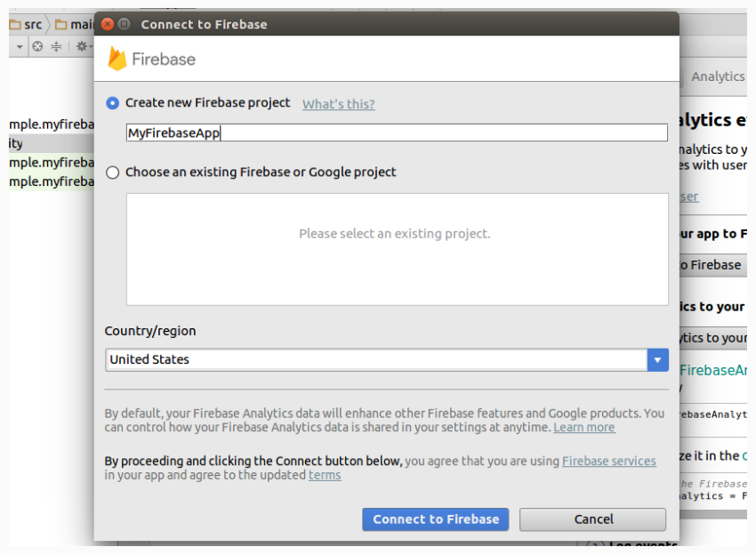Screen dimensions: 756x555
Task: Open the Country/region dropdown arrow
Action: pos(657,359)
